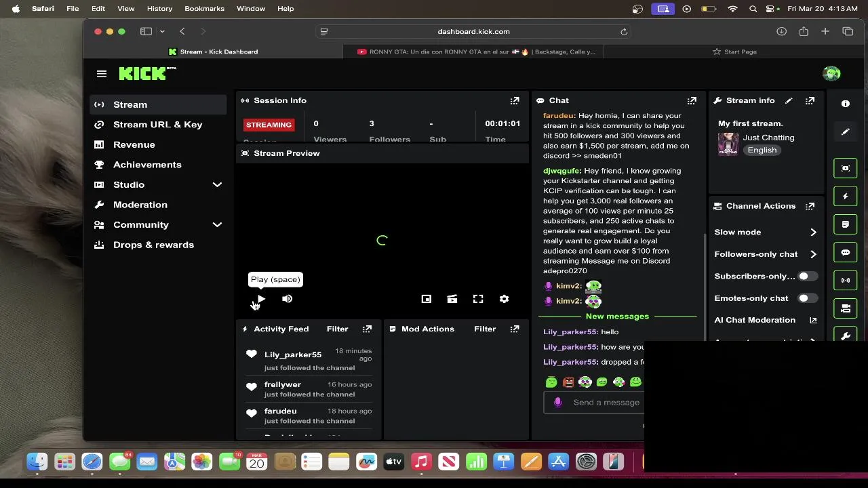Reload the page in Safari
868x488 pixels.
coord(623,31)
